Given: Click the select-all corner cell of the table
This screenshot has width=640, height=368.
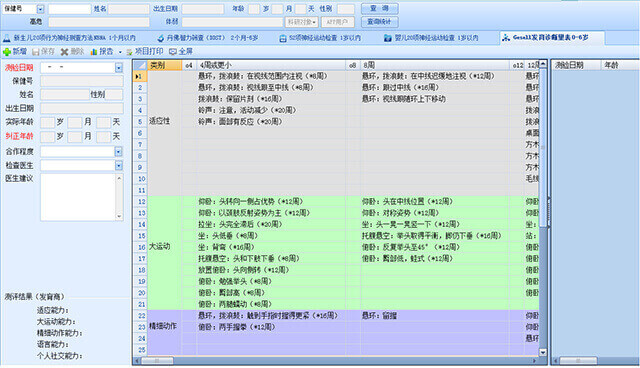Looking at the screenshot, I should (140, 65).
